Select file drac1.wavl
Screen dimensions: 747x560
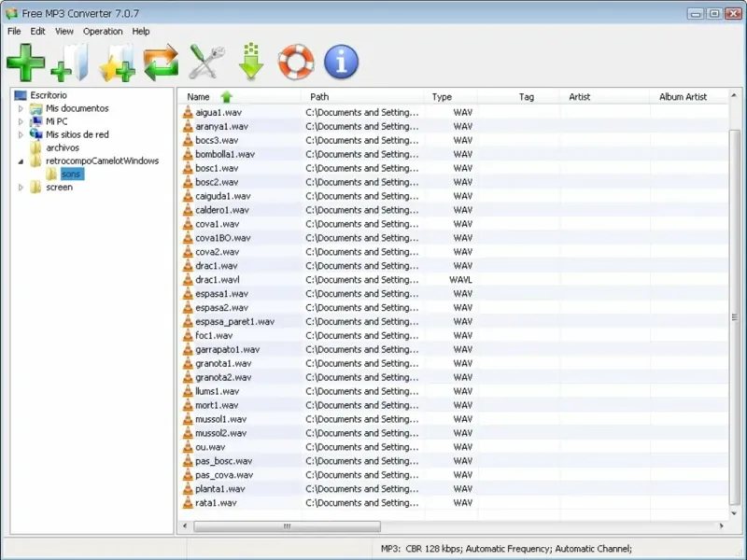click(x=218, y=279)
